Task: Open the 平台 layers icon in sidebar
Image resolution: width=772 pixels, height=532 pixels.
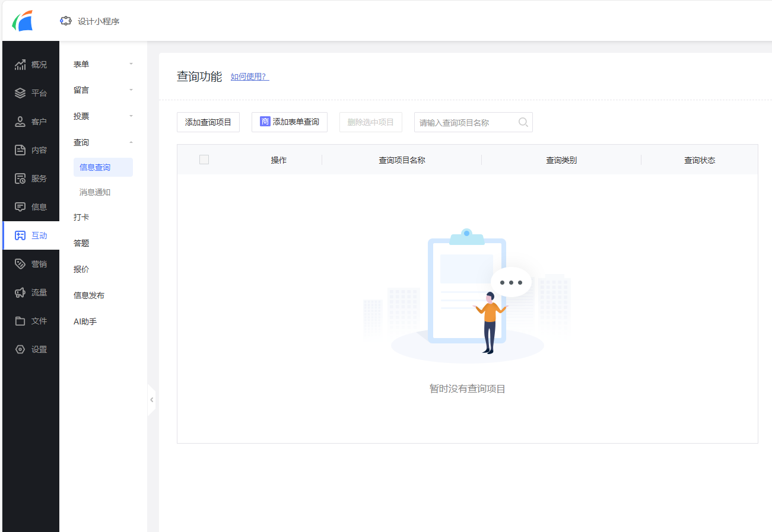Action: [20, 93]
